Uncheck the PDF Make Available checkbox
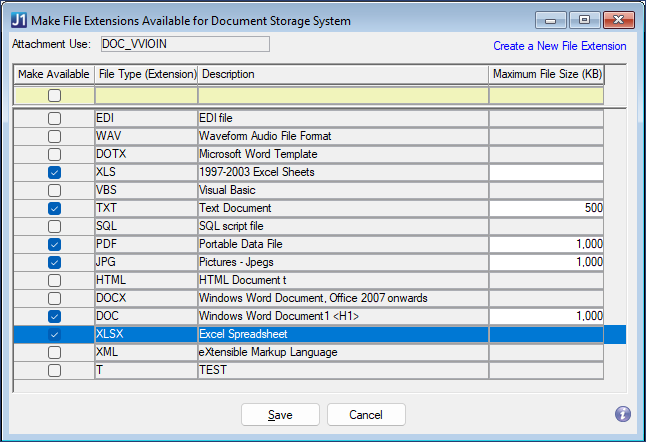 [54, 244]
